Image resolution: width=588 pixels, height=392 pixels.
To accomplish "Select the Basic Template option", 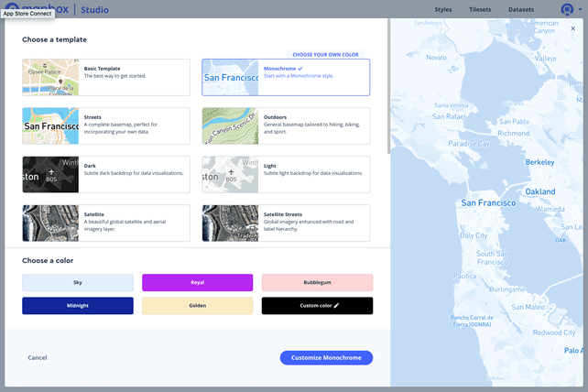I will [106, 78].
